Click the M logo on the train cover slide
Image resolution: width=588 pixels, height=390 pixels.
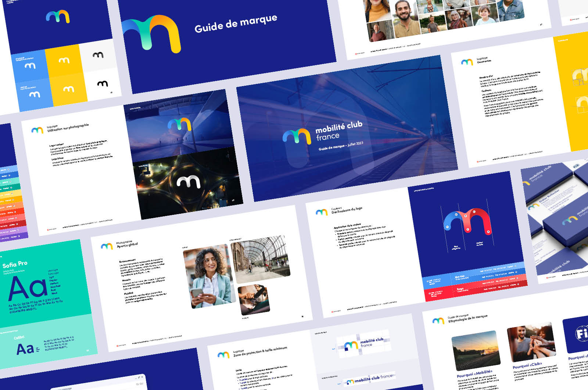(x=297, y=136)
